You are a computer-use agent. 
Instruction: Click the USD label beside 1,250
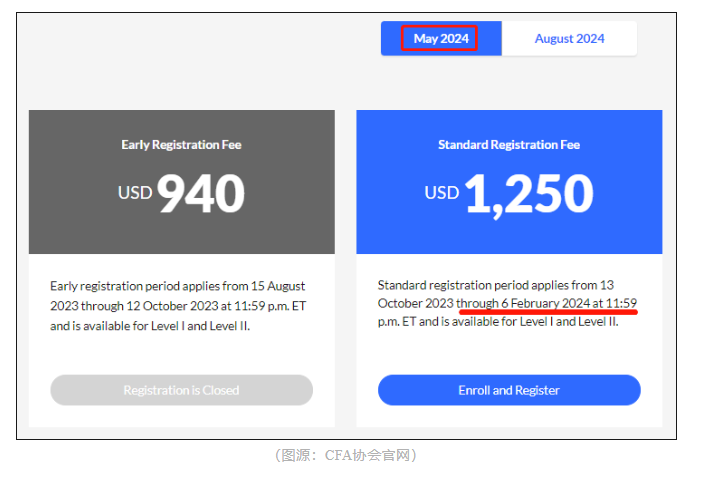click(442, 191)
